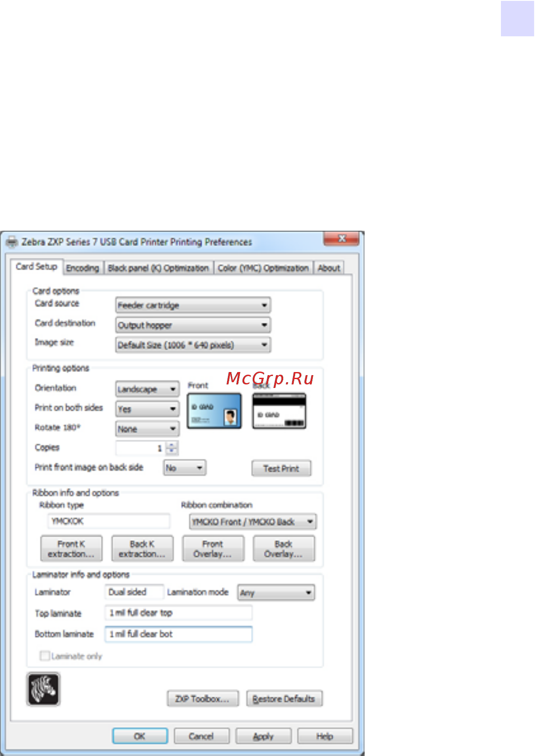535x756 pixels.
Task: Click the Apply button
Action: pos(263,736)
